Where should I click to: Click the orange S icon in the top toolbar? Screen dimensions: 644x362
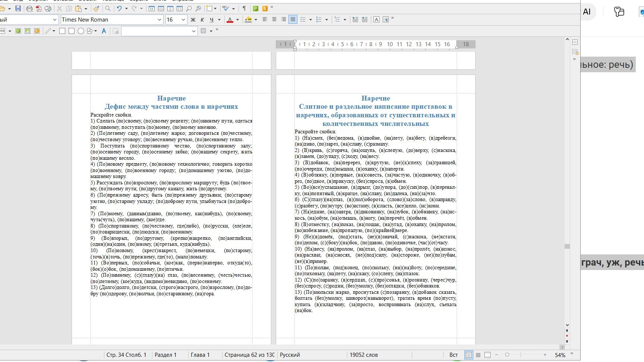(x=265, y=8)
